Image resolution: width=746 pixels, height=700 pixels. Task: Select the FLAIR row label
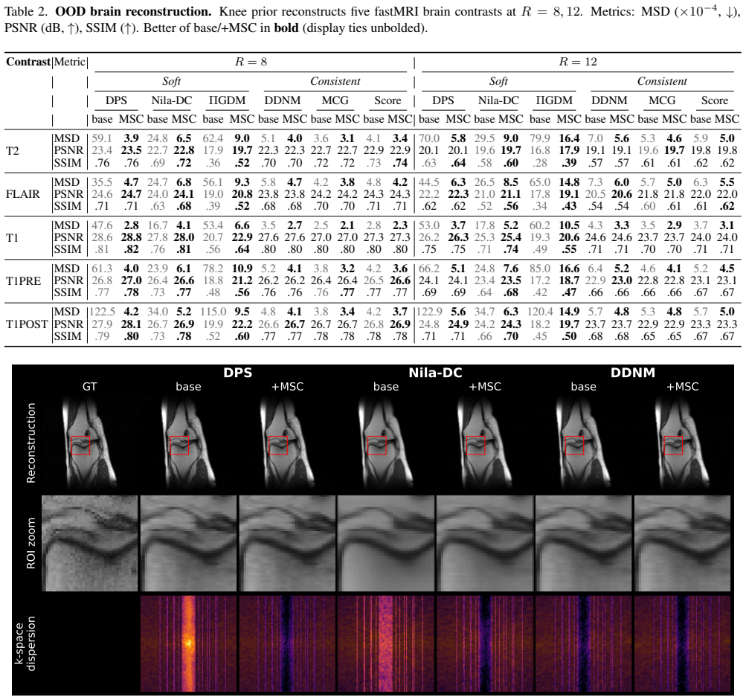[x=23, y=194]
